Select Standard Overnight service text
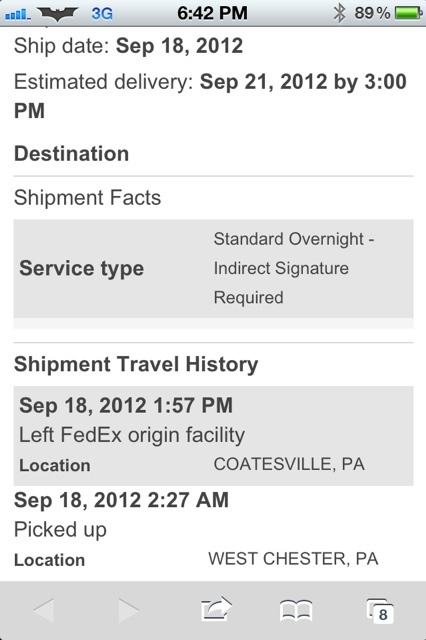The width and height of the screenshot is (426, 640). click(x=294, y=268)
